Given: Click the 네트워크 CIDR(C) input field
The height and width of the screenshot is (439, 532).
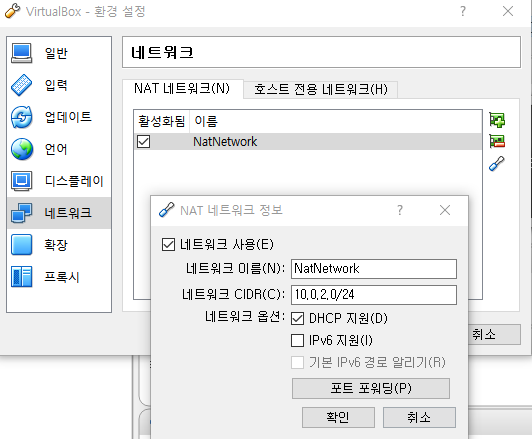Looking at the screenshot, I should (x=374, y=295).
